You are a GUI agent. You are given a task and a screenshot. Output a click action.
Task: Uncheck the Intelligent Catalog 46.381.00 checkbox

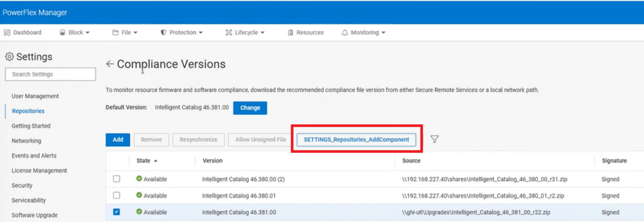[x=116, y=212]
